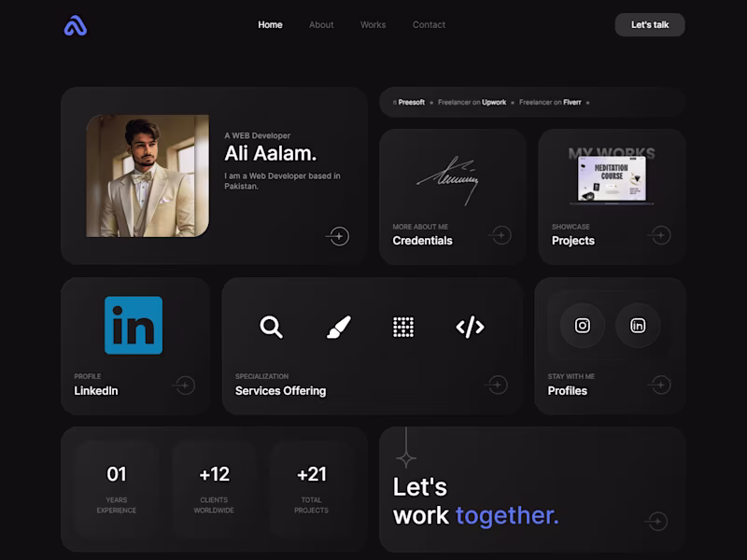Click the dotted grid icon in Services Offering
Screen dimensions: 747x560
(403, 327)
